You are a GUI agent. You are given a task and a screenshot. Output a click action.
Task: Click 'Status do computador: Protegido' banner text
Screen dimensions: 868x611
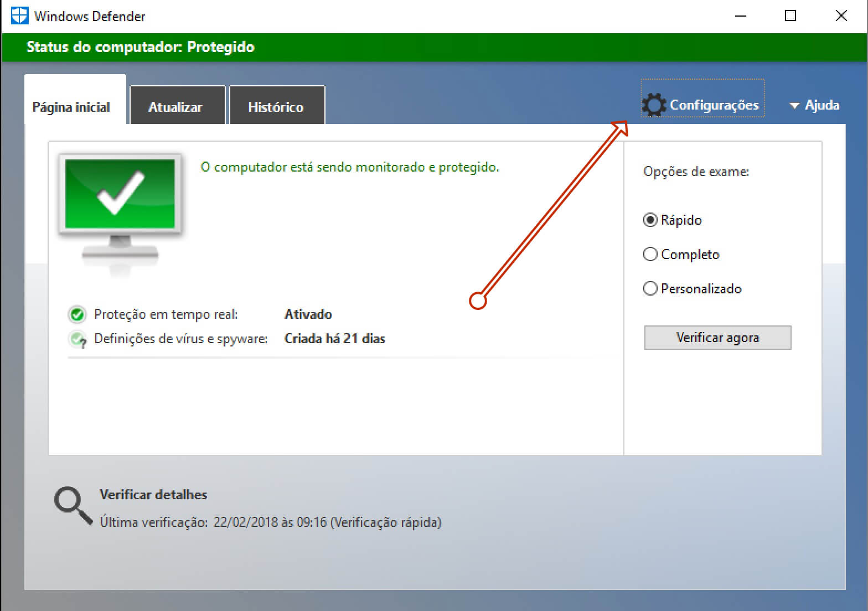(141, 47)
